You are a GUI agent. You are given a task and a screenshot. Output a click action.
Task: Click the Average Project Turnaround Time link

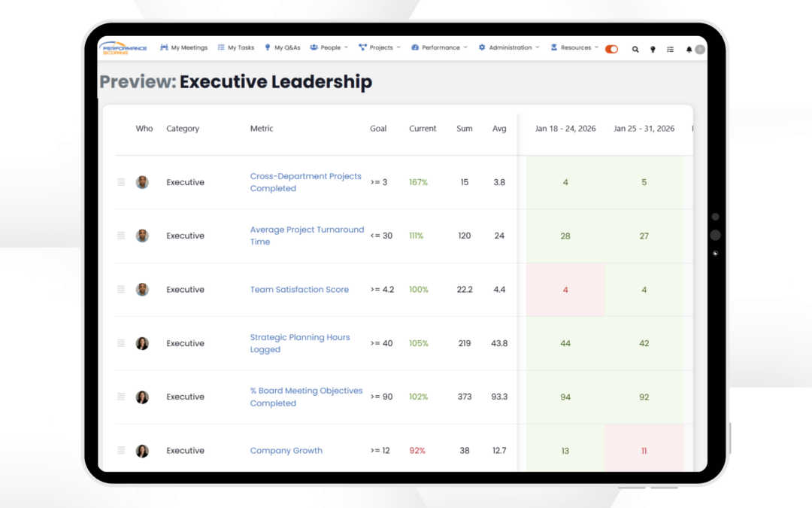[x=307, y=236]
